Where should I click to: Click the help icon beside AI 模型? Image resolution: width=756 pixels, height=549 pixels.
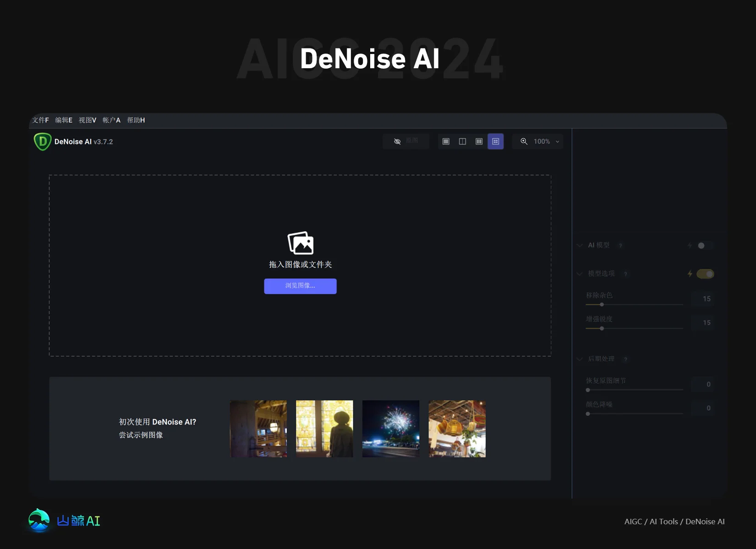[x=620, y=246]
